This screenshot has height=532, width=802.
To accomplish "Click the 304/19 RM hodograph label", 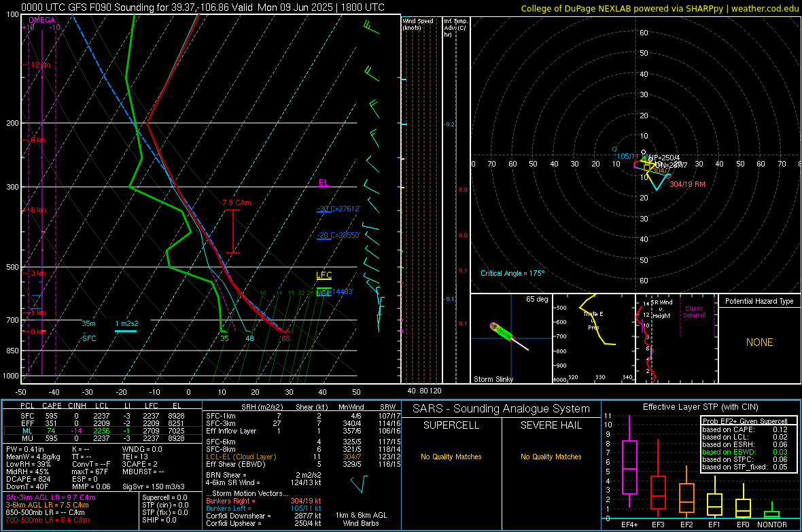I will click(687, 184).
